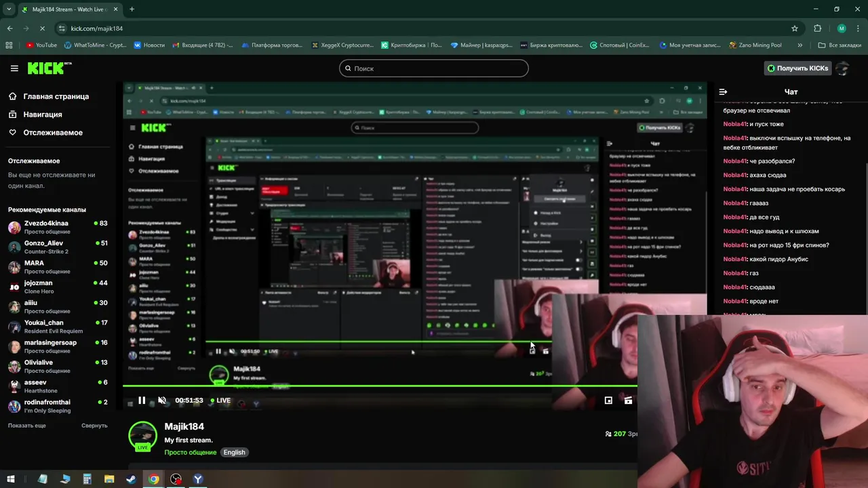Click the Chrome address bar URL
Image resolution: width=868 pixels, height=488 pixels.
click(96, 28)
